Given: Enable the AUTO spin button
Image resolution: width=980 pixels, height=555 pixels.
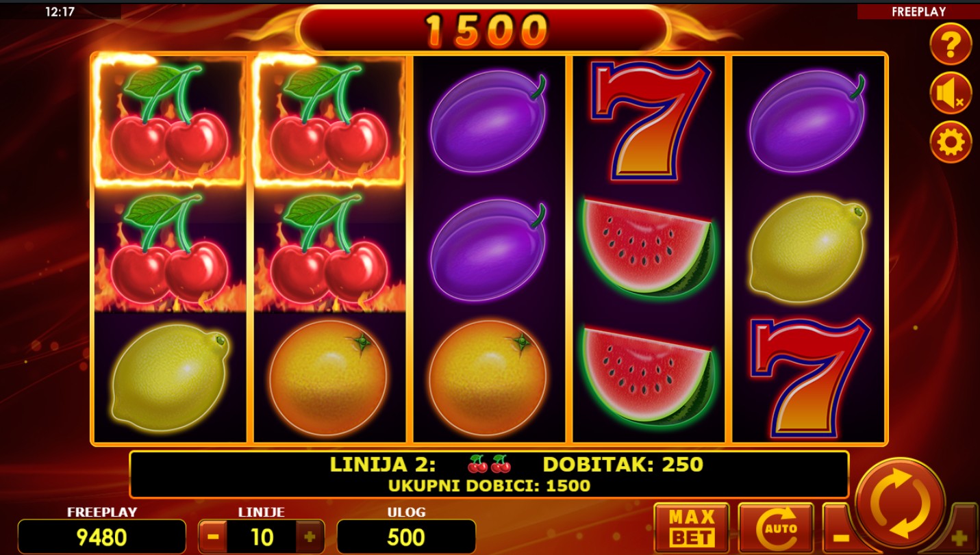Looking at the screenshot, I should click(776, 528).
